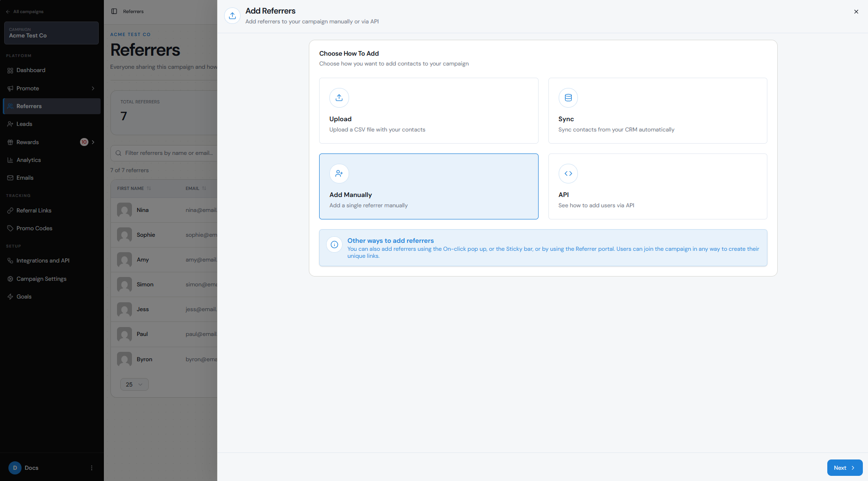Click the Promo Codes tag icon
Viewport: 868px width, 481px height.
10,228
